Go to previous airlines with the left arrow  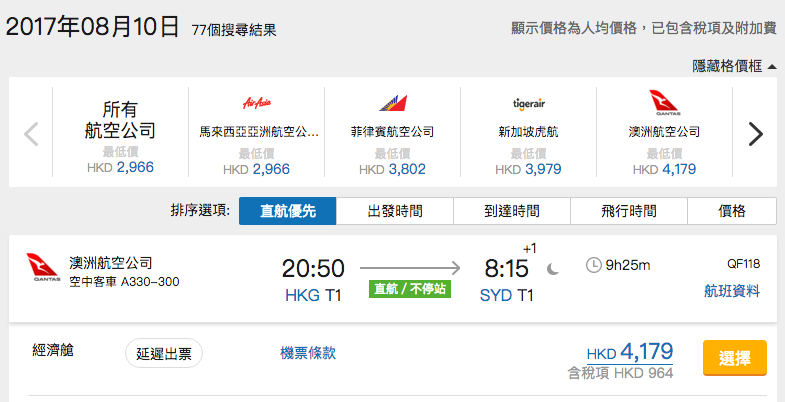click(31, 134)
